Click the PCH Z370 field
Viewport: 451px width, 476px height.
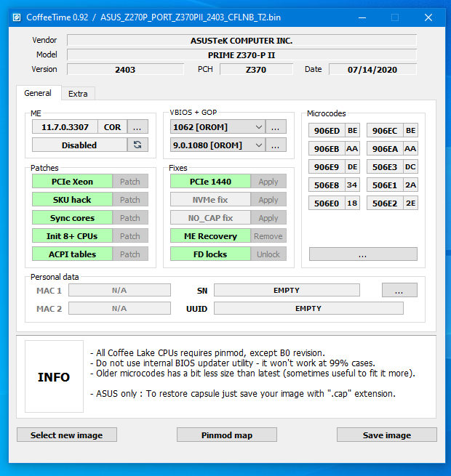tap(256, 70)
